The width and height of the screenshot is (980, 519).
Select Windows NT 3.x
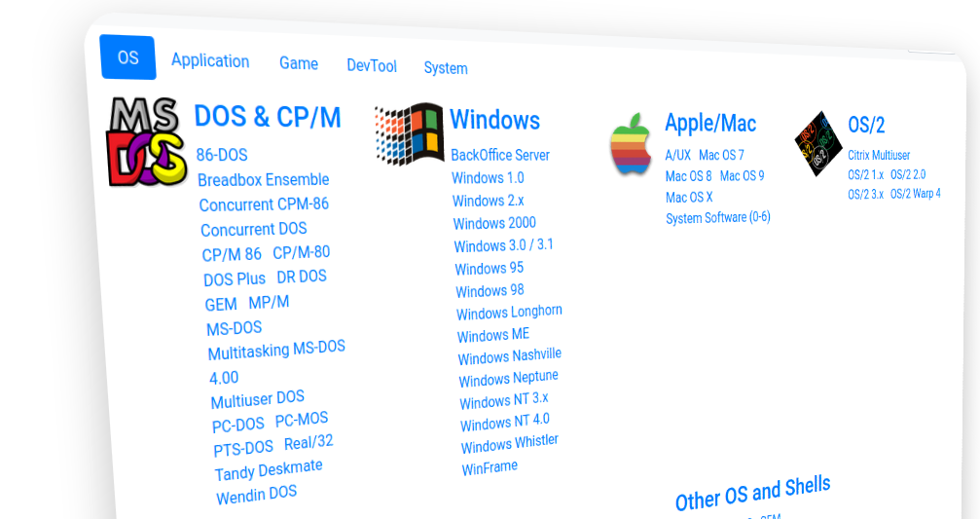(x=504, y=401)
